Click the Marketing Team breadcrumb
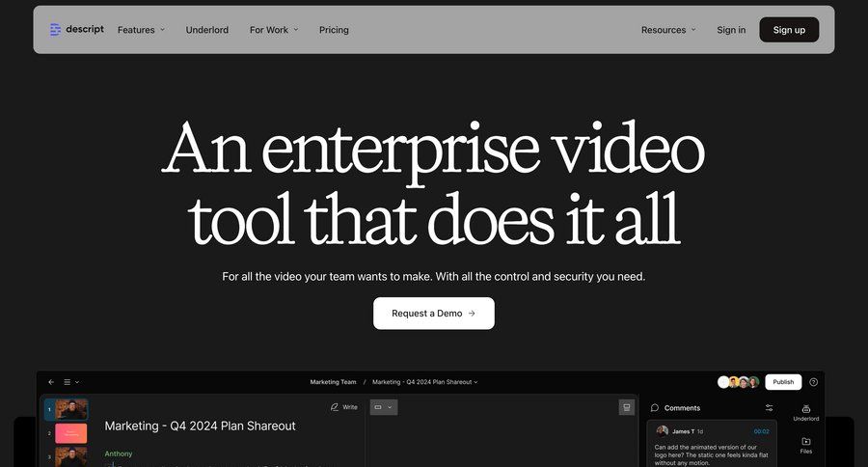The image size is (868, 467). (333, 382)
